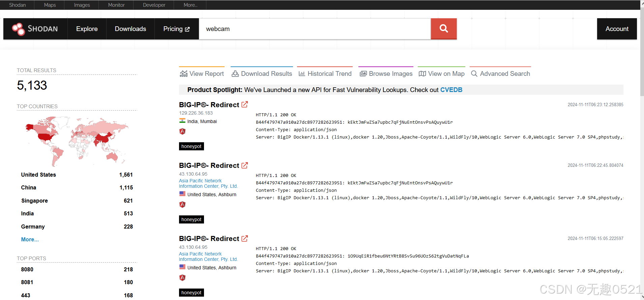This screenshot has height=300, width=644.
Task: Focus the search field containing webcam
Action: click(315, 29)
